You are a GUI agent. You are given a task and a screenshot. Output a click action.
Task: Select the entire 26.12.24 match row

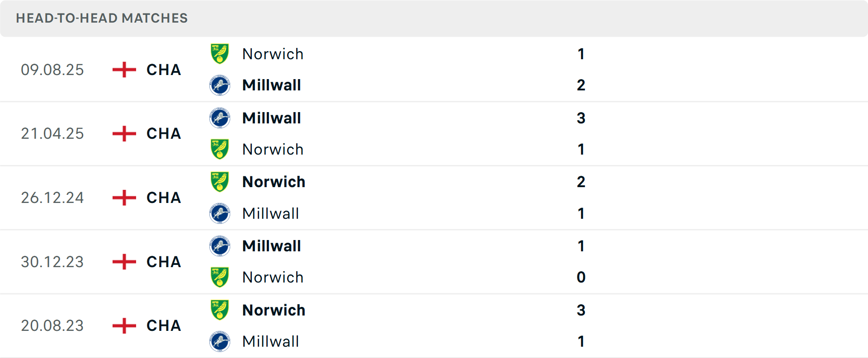(434, 198)
